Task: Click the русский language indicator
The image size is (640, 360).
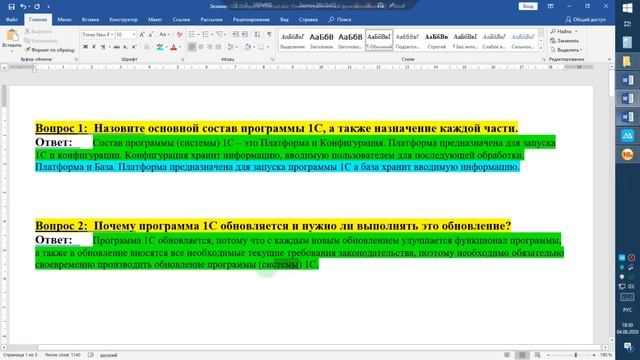Action: [x=109, y=355]
